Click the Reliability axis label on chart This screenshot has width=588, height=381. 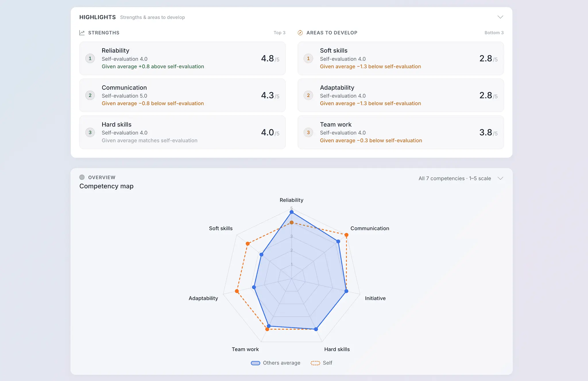[x=291, y=200]
